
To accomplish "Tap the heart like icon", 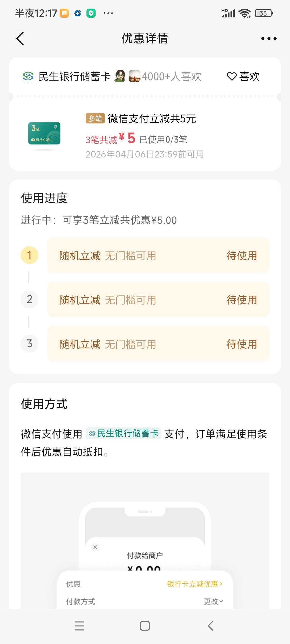I will [x=231, y=76].
